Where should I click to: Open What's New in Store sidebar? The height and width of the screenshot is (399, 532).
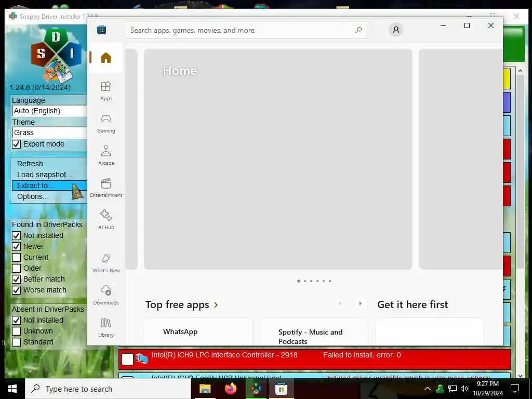[106, 263]
